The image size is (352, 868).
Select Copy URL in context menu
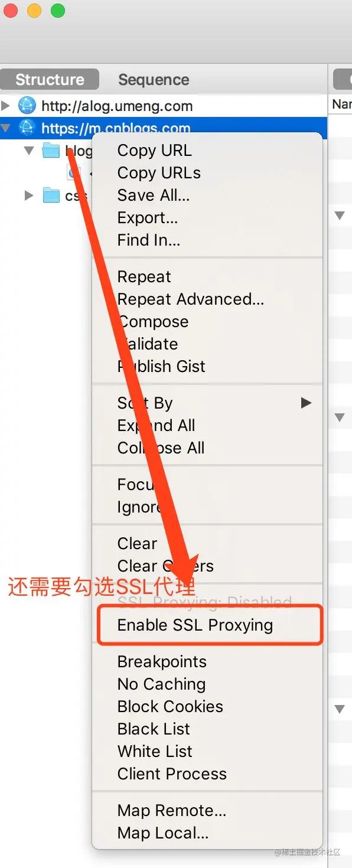(x=155, y=151)
